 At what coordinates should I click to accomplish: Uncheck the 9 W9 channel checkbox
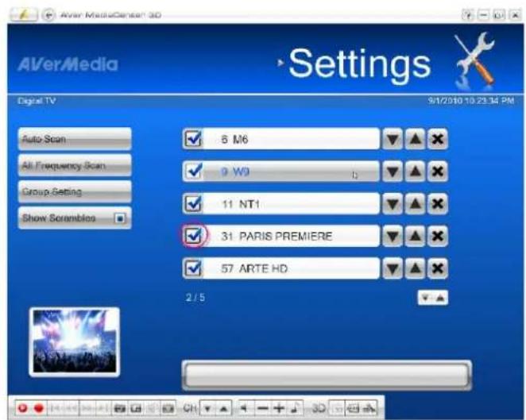(193, 171)
